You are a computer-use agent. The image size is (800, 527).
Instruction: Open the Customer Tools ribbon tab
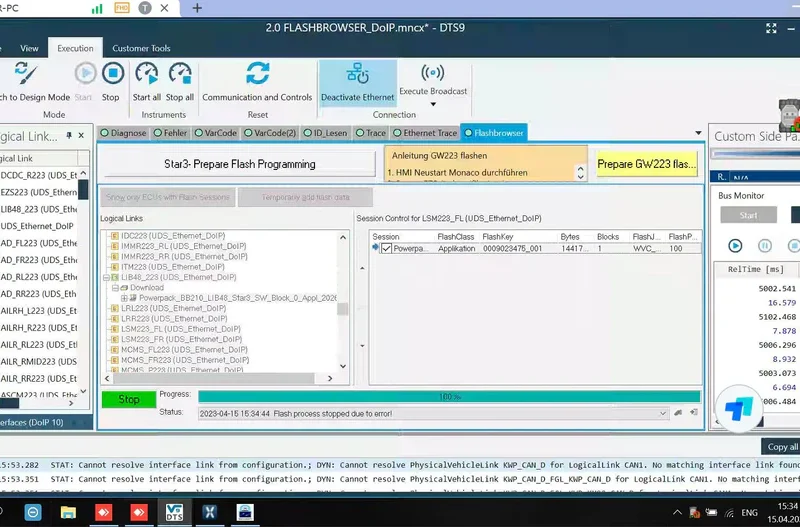pos(141,48)
